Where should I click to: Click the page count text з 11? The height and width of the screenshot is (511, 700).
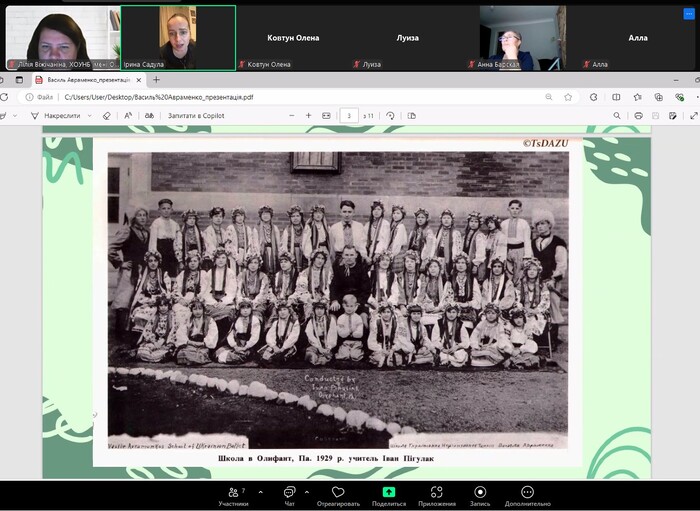[368, 116]
